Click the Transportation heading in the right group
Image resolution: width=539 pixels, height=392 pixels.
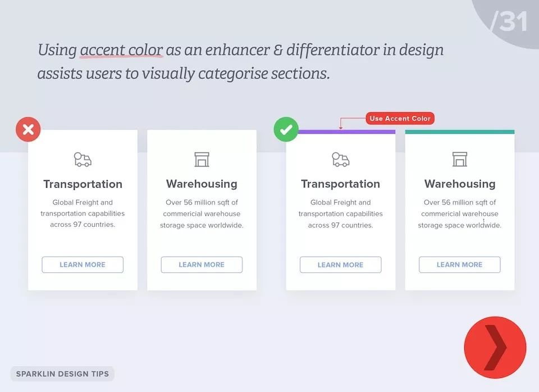(x=341, y=184)
